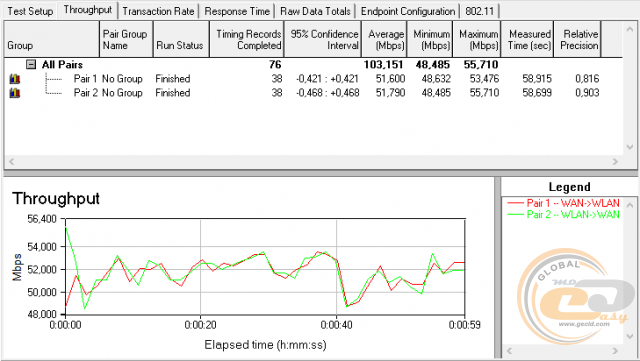
Task: Click the table's scroll right arrow
Action: coord(616,161)
